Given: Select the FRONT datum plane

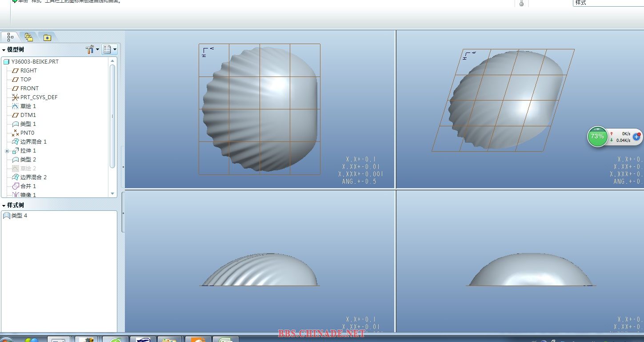Looking at the screenshot, I should pos(29,89).
